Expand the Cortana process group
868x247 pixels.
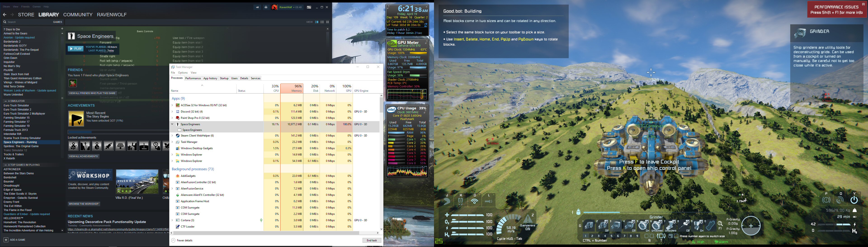(172, 220)
